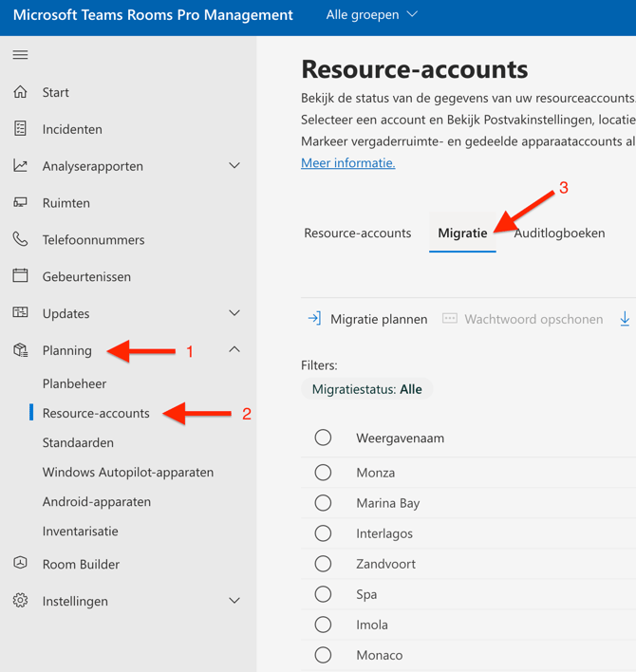Switch to the Auditlogboeken tab

click(x=559, y=233)
